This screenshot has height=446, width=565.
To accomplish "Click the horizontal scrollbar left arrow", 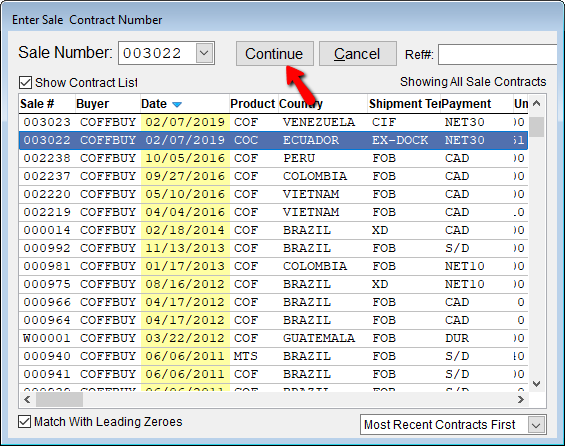I will (x=27, y=400).
